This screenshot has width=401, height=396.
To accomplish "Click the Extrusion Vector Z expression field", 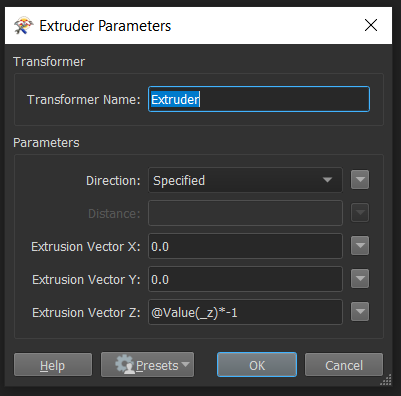I will (245, 312).
